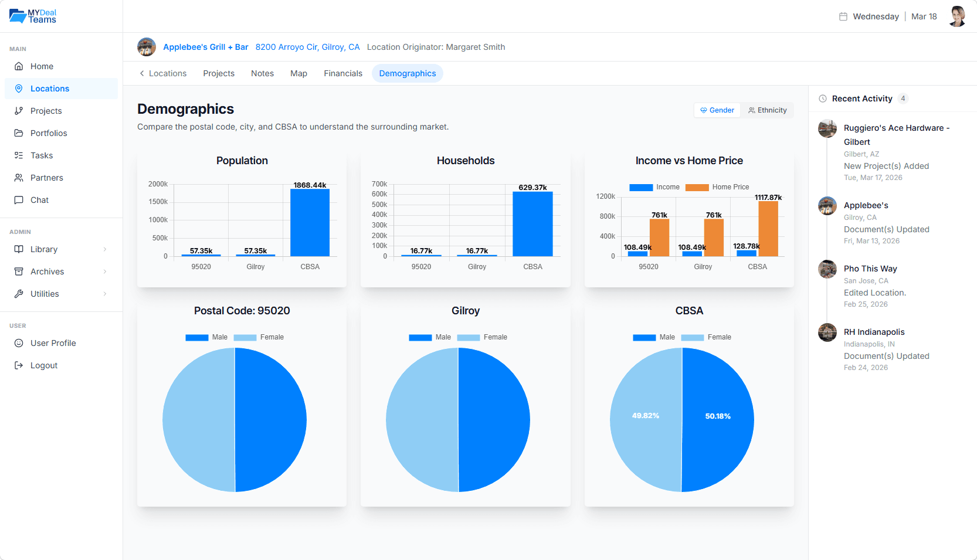
Task: Open the 8200 Arroyo Cir address link
Action: pyautogui.click(x=308, y=47)
